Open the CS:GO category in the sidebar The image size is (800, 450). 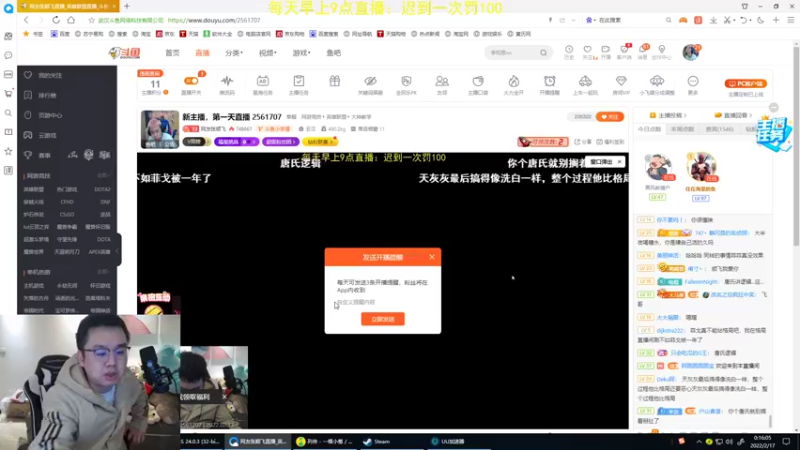(67, 214)
